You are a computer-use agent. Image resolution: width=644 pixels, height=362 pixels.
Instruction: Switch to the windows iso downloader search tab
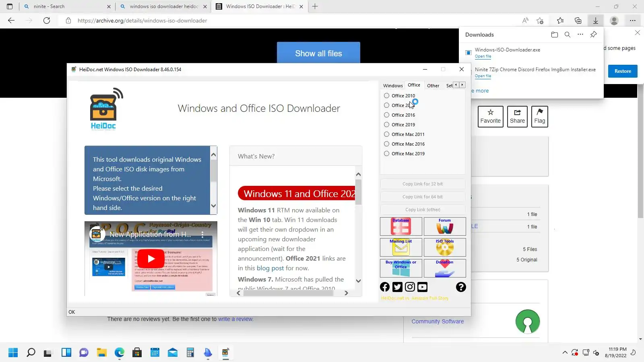tap(163, 6)
